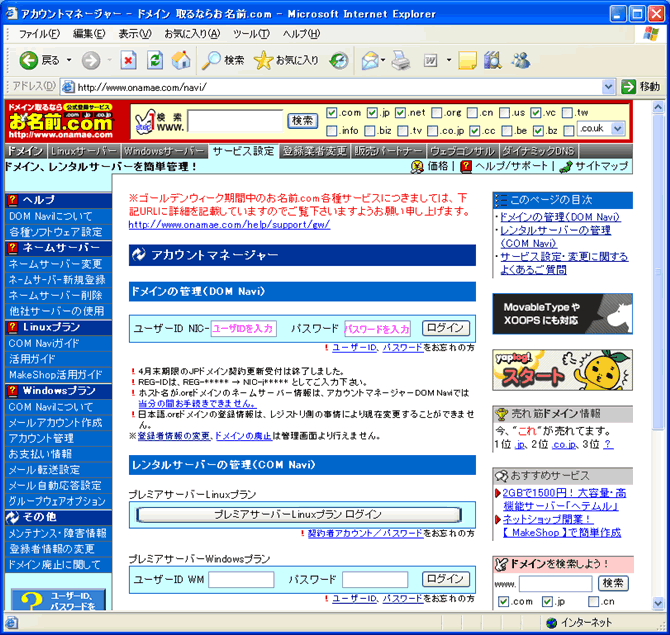Check the .info domain checkbox

331,131
